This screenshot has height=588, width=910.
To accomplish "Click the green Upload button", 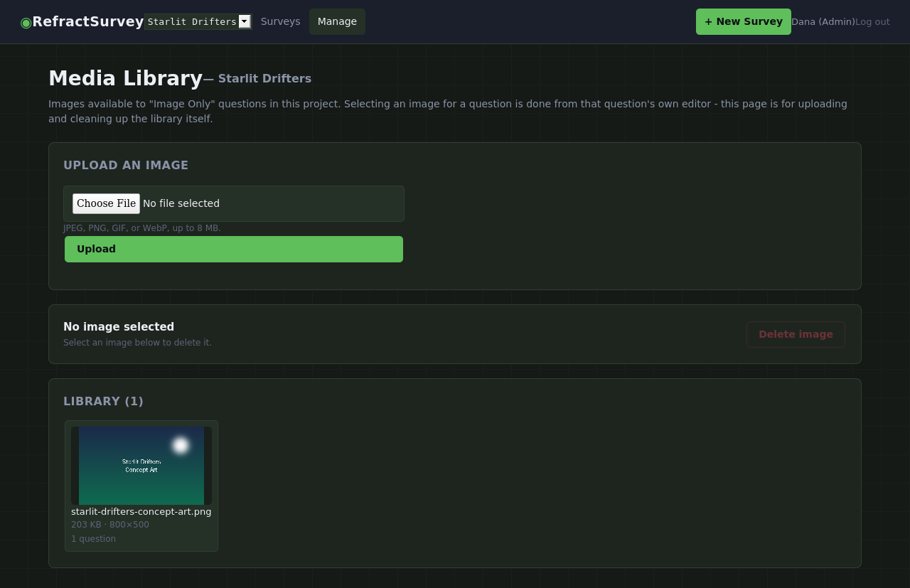I will click(x=234, y=249).
